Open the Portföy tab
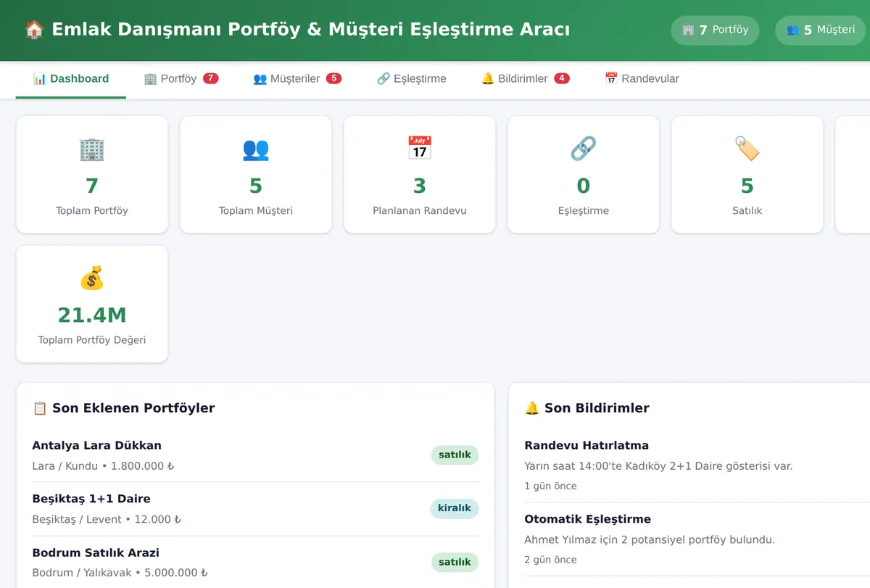 tap(181, 79)
